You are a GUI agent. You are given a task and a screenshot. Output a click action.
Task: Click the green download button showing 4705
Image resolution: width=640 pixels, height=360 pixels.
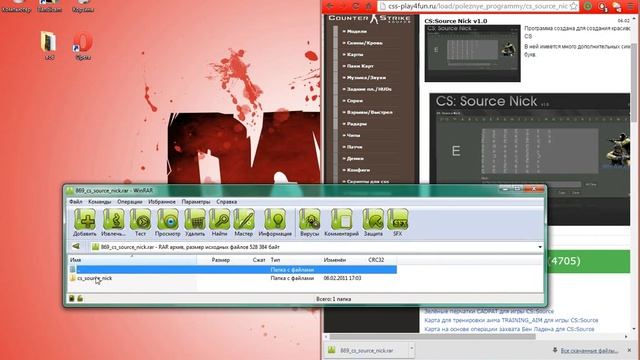point(589,261)
